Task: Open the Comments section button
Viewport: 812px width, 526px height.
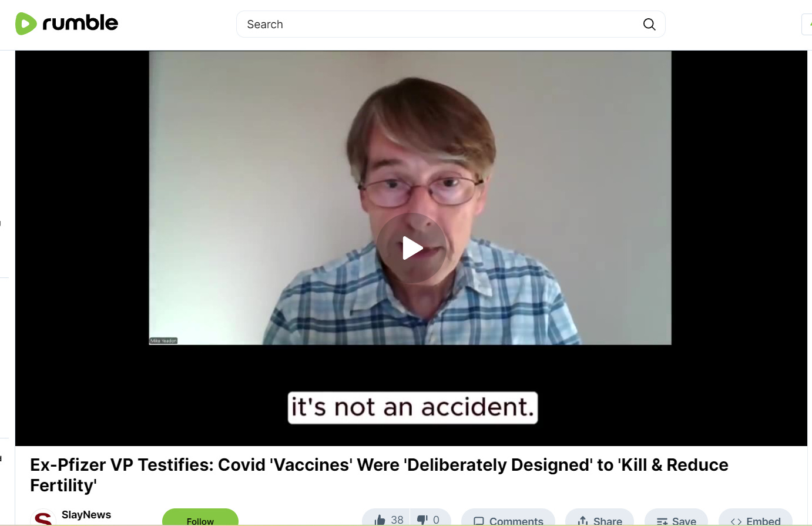Action: 508,520
